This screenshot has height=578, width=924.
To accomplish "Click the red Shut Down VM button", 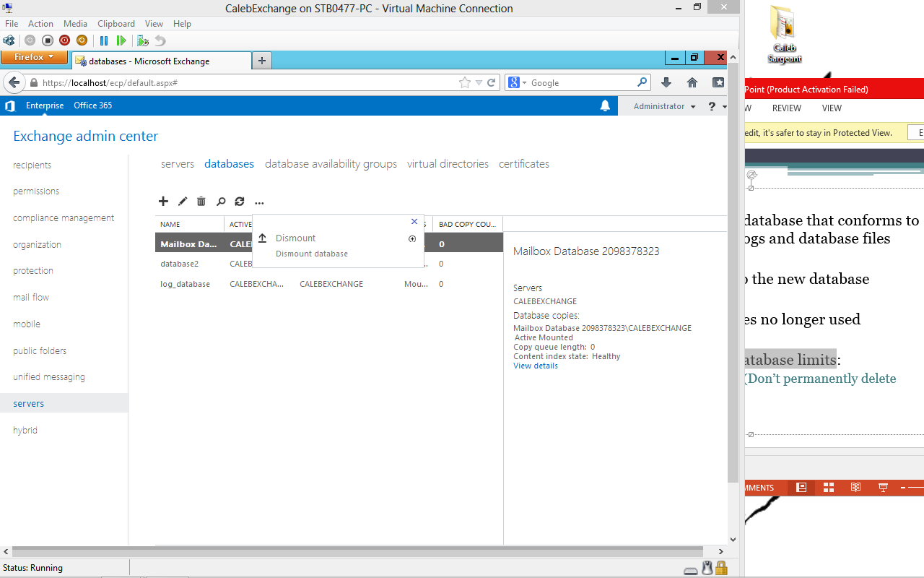I will (65, 40).
